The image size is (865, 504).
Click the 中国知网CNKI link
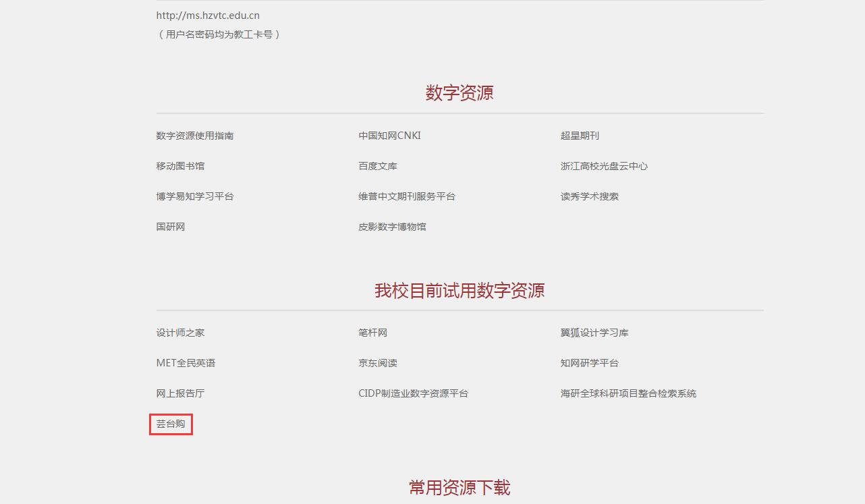coord(389,136)
